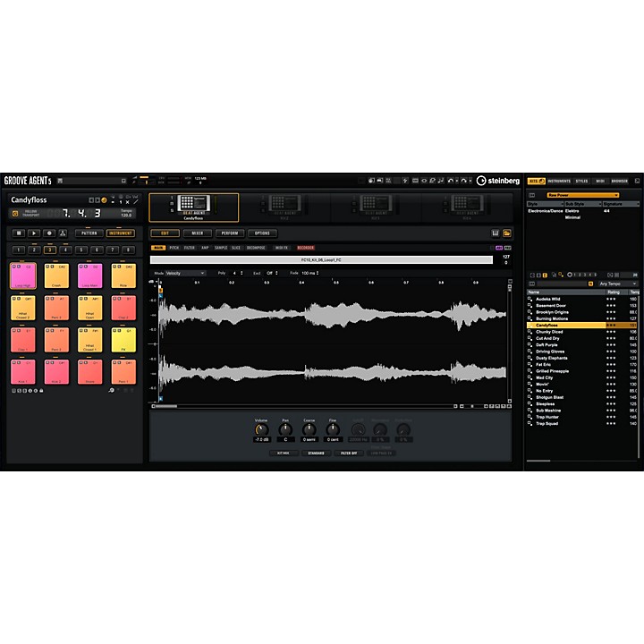
Task: Select the Filter editor tab
Action: (190, 248)
